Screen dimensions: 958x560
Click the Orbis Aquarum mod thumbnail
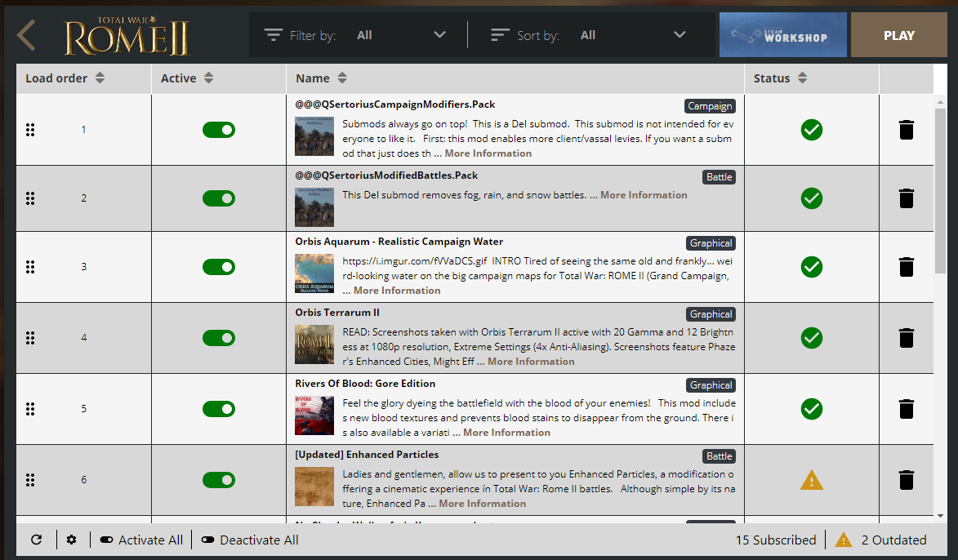point(314,273)
